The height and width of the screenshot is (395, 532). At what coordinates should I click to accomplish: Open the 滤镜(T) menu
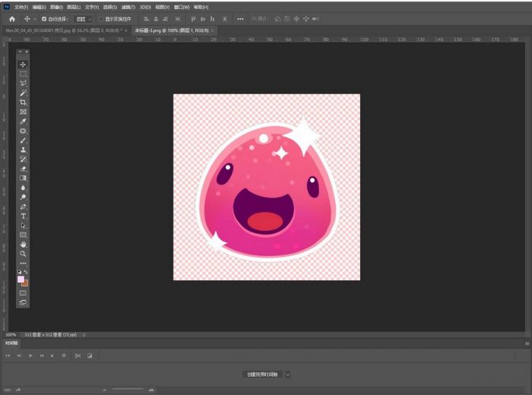click(x=128, y=7)
